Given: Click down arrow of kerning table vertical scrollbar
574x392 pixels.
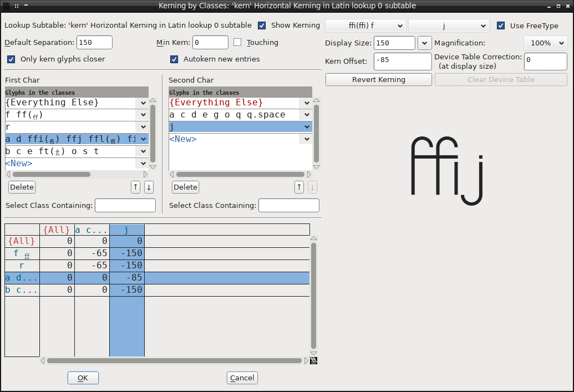Looking at the screenshot, I should tap(314, 353).
